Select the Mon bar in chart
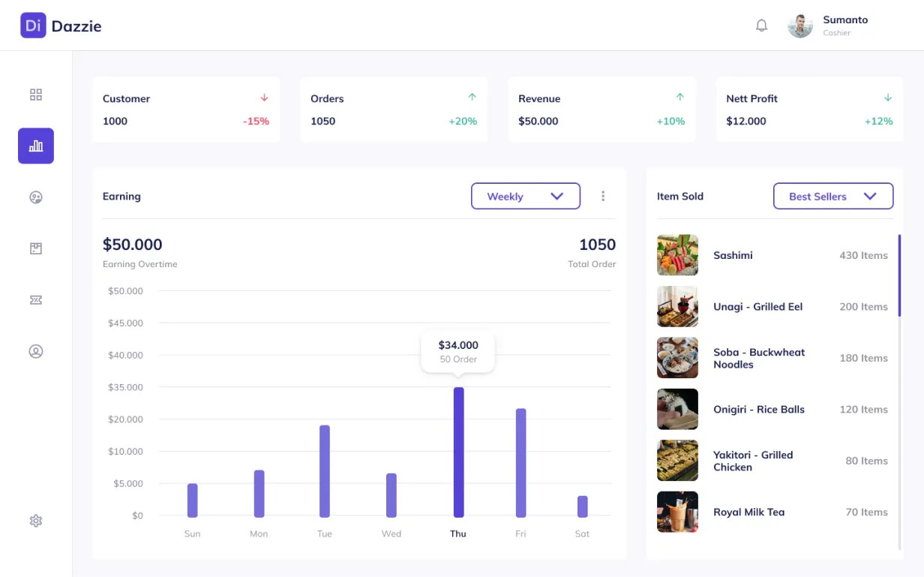The width and height of the screenshot is (924, 577). pos(259,494)
